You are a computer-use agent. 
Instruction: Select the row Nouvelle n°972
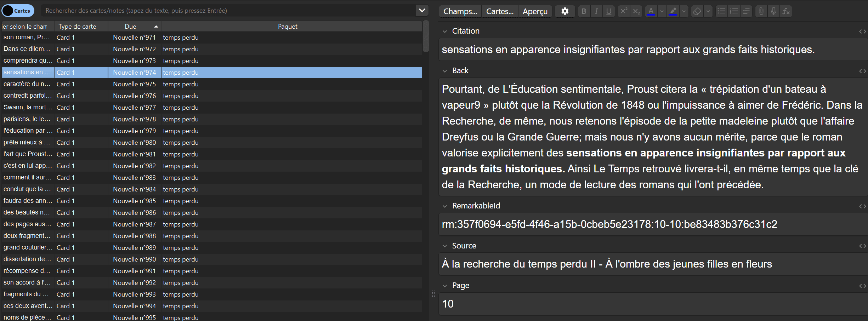click(x=212, y=49)
